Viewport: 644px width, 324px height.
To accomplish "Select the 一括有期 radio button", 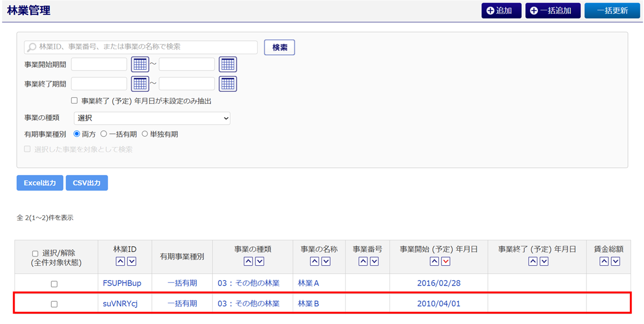I will [104, 134].
